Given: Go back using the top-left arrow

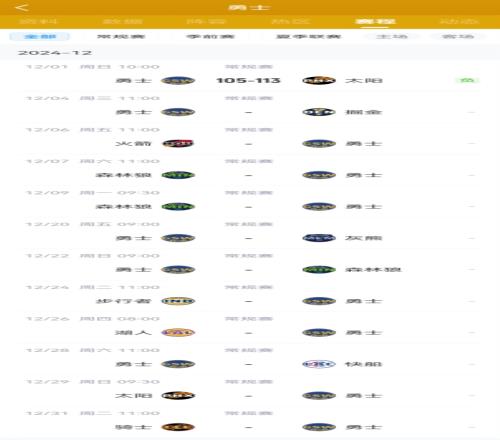Looking at the screenshot, I should pyautogui.click(x=22, y=7).
